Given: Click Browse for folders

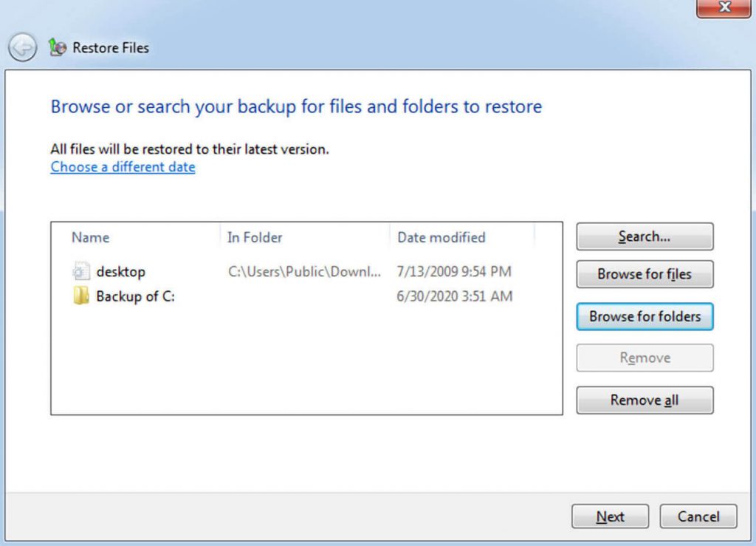Looking at the screenshot, I should [x=644, y=316].
